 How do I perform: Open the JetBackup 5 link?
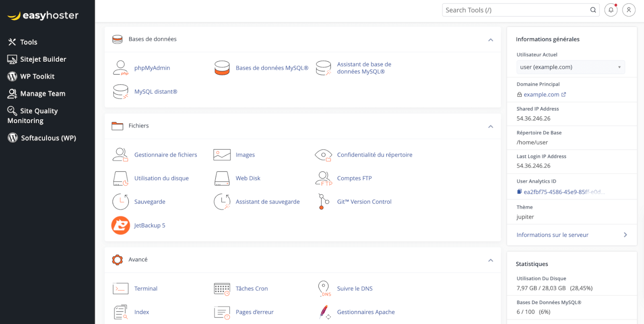tap(150, 225)
